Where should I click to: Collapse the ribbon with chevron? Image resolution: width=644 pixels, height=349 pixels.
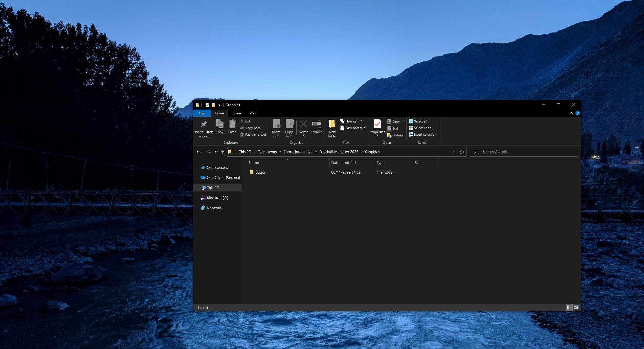coord(571,113)
